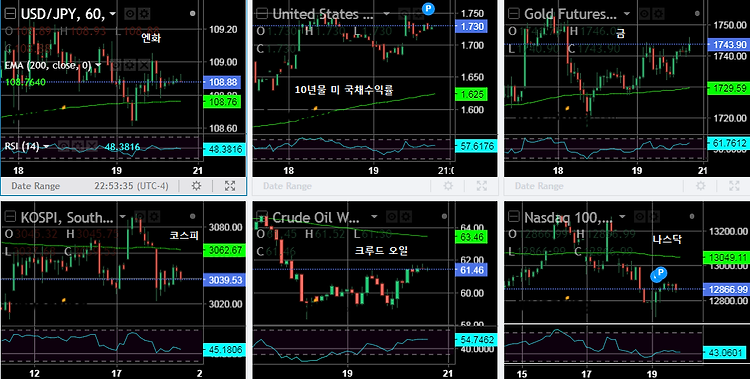This screenshot has height=379, width=750.
Task: Click green 108.76 EMA label on USD/JPY axis
Action: click(221, 101)
